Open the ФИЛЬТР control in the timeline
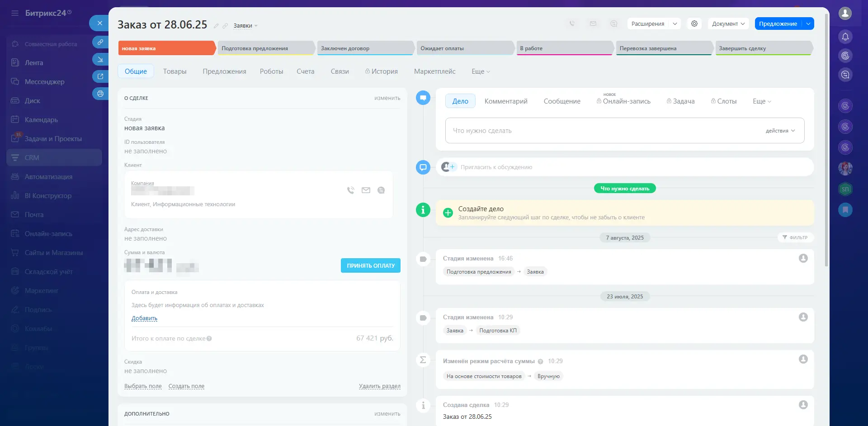This screenshot has height=426, width=868. tap(795, 237)
